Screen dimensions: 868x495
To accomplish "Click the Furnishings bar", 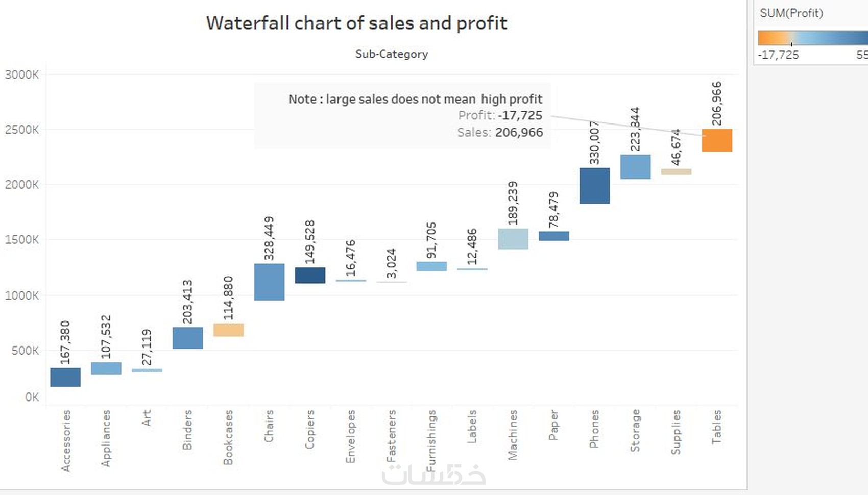I will pos(431,266).
